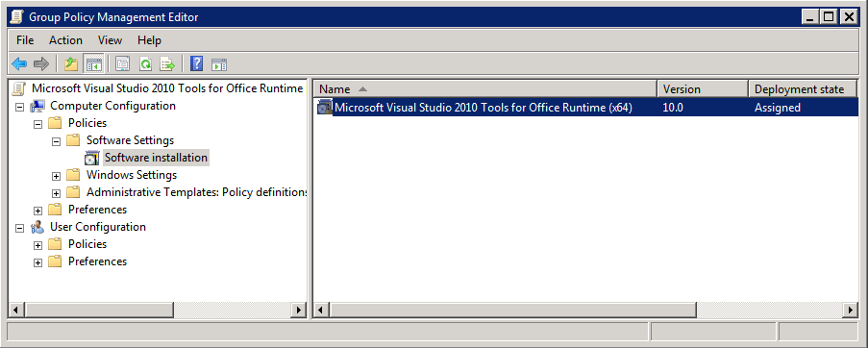Click the blue Help question mark icon
The image size is (868, 348).
point(196,64)
